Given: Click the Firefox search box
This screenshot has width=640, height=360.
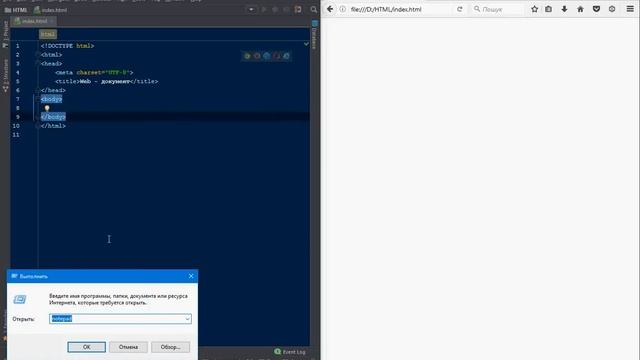Looking at the screenshot, I should [x=498, y=9].
